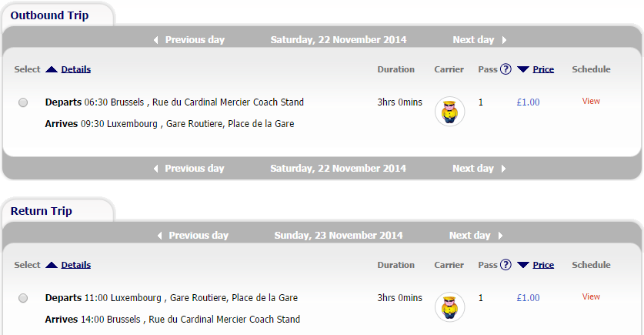Select the 06:30 Brussels outbound trip radio button
Viewport: 644px width, 335px height.
pos(23,102)
